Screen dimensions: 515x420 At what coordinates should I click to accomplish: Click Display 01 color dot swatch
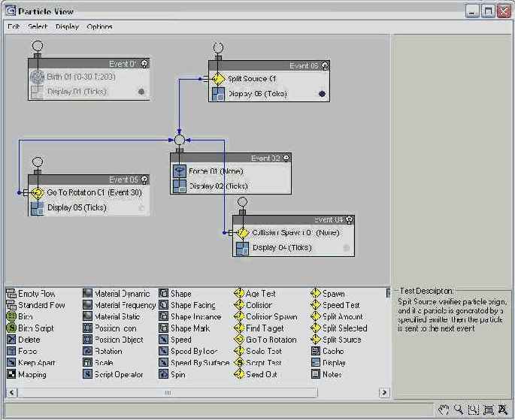tap(141, 92)
